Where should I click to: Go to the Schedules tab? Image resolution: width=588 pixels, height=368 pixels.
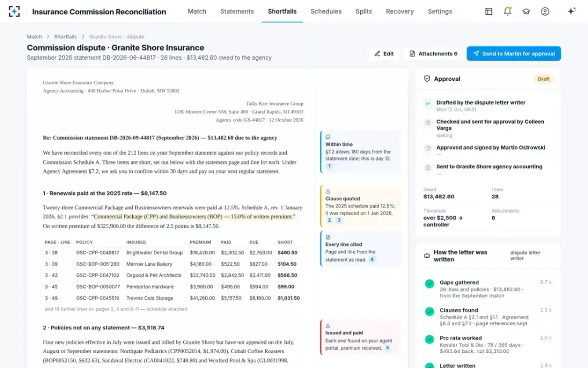point(326,11)
